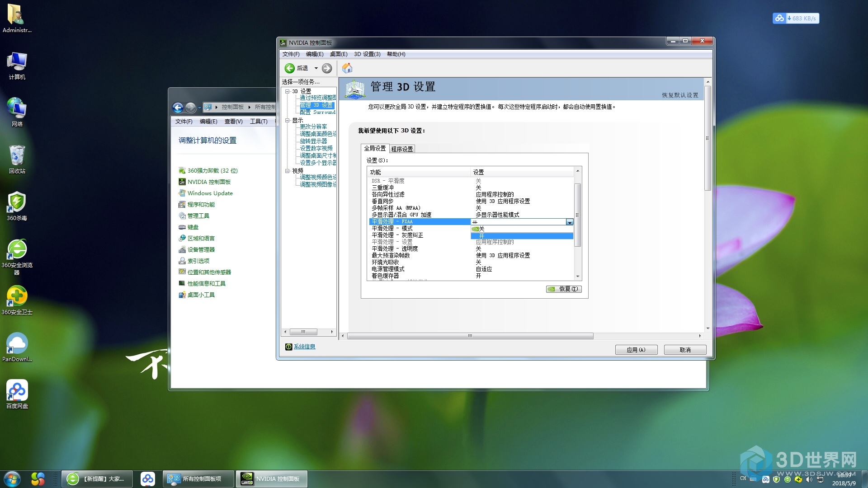Select the 最大预渲染帧数 row
This screenshot has height=488, width=868.
pos(472,255)
